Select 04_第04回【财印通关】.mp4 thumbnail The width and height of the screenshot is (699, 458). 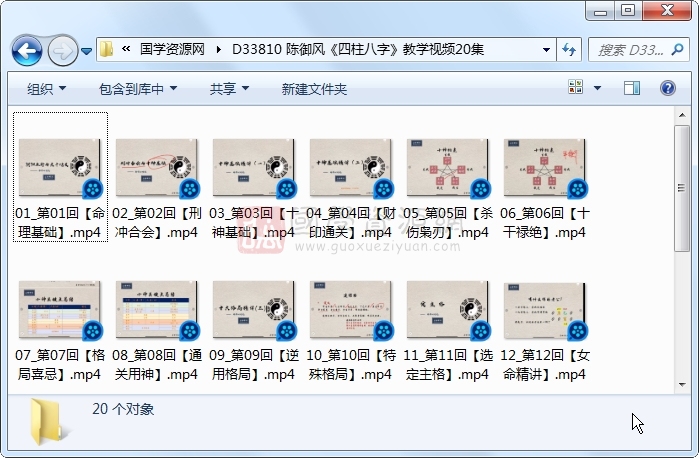(351, 168)
